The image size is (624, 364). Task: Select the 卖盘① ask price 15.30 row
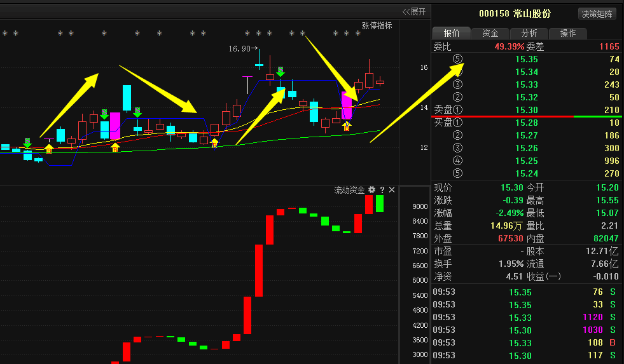click(x=526, y=110)
